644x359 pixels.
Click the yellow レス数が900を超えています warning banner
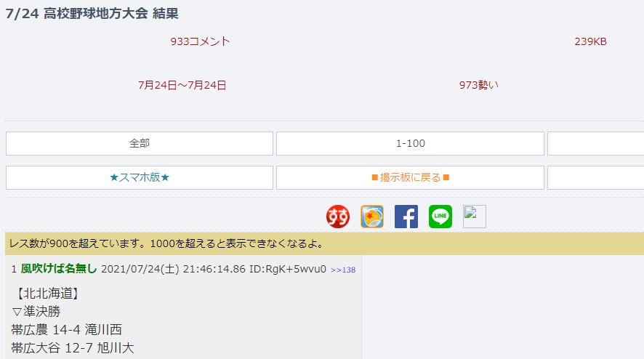tap(324, 243)
